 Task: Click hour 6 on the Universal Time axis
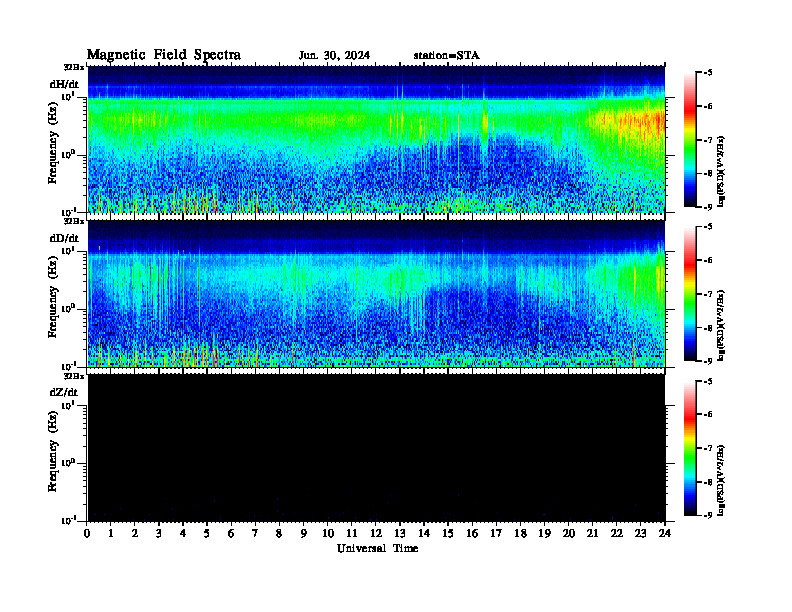[x=231, y=534]
